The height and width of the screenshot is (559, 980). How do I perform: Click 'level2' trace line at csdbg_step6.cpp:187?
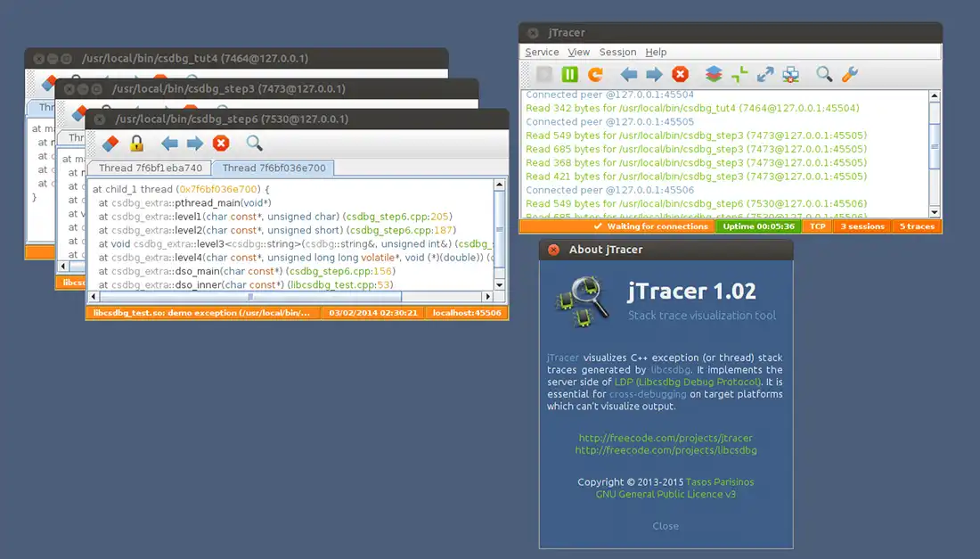(277, 230)
